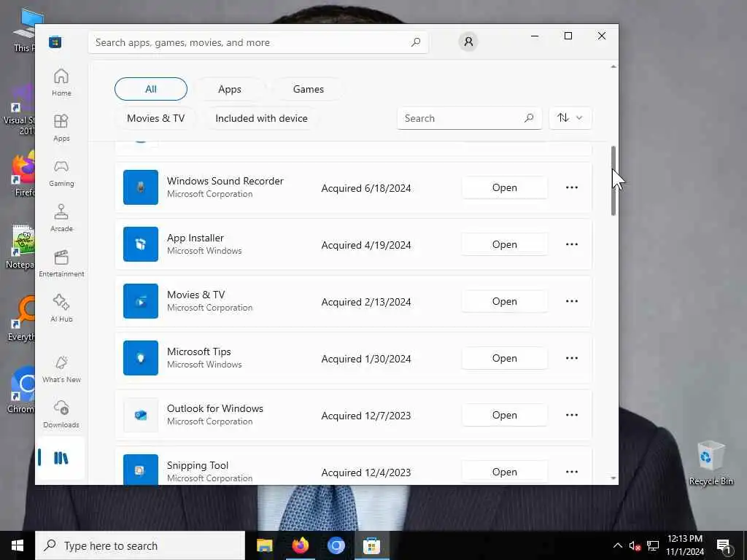Click the user profile account icon
The height and width of the screenshot is (560, 747).
point(468,42)
